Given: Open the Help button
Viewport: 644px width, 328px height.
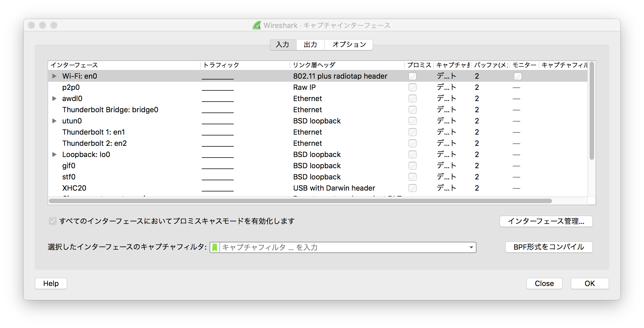Looking at the screenshot, I should pos(51,284).
